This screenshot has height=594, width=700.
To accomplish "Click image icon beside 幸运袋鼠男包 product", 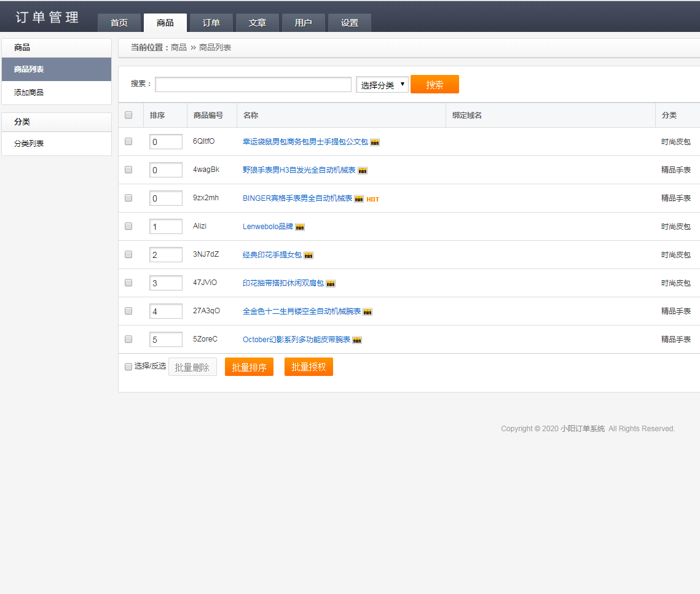I will pyautogui.click(x=375, y=142).
